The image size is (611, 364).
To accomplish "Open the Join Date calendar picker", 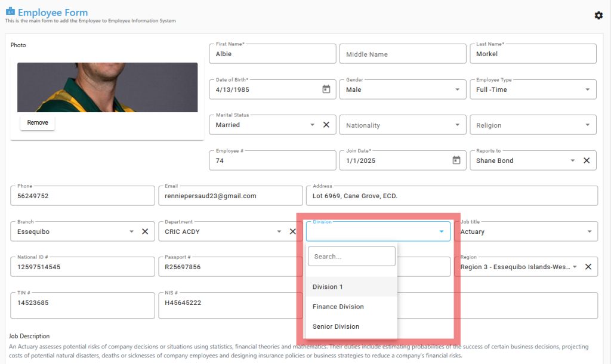I will click(456, 161).
